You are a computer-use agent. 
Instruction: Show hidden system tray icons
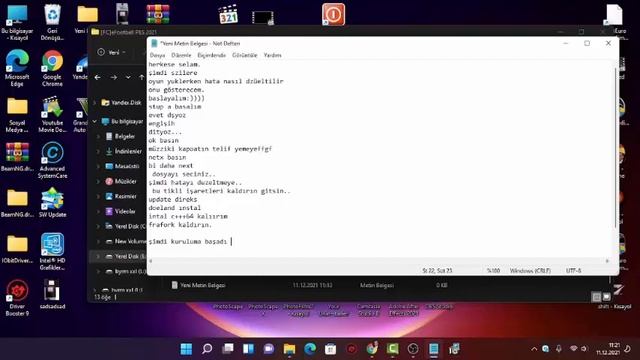coord(534,349)
